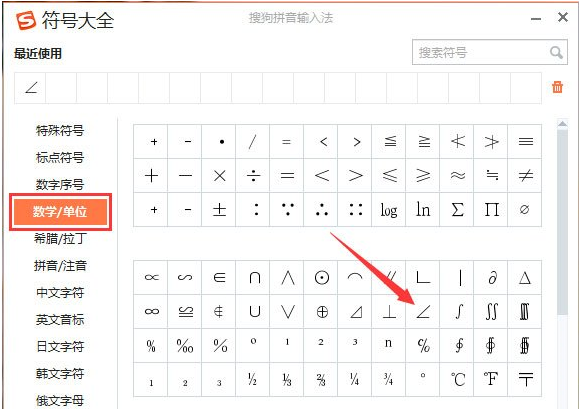Insert the degrees Celsius symbol ℃
579x409 pixels.
click(x=457, y=379)
